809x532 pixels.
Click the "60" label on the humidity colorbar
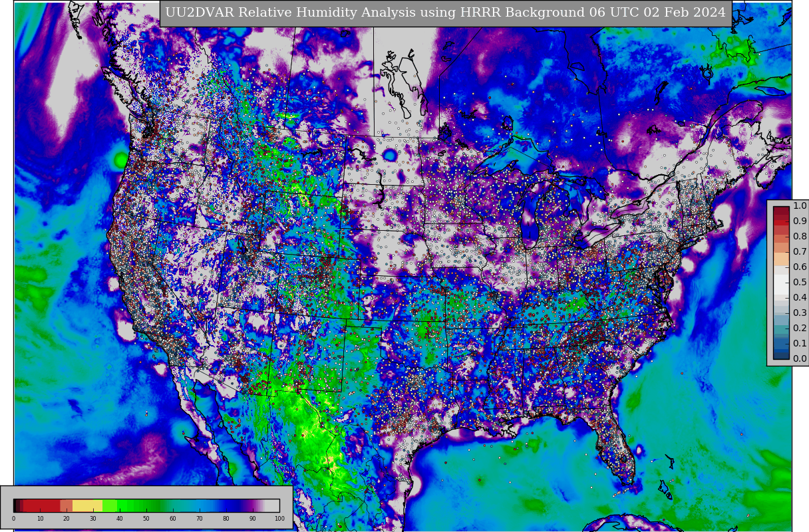pos(173,518)
